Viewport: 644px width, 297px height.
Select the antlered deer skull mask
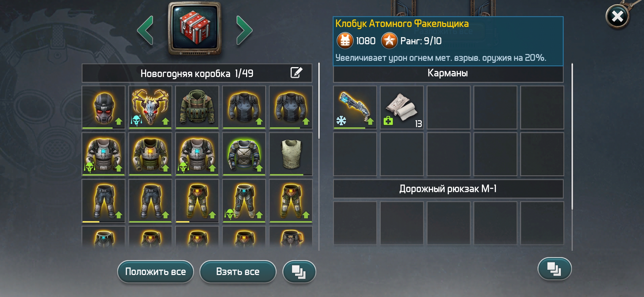[x=150, y=107]
